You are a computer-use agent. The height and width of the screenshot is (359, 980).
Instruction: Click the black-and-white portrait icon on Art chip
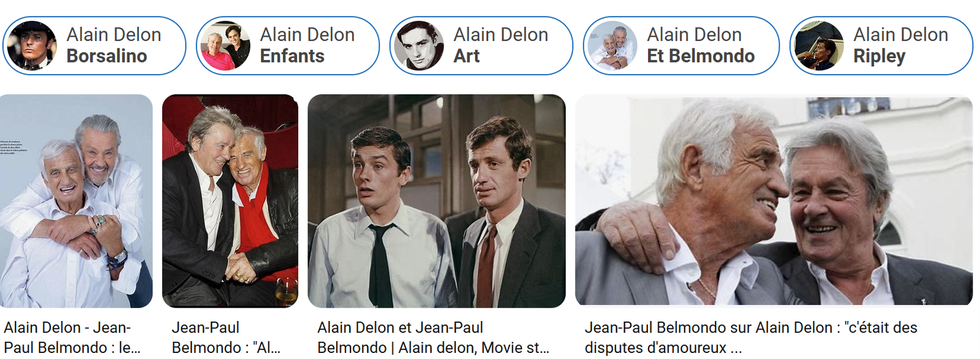[x=419, y=46]
